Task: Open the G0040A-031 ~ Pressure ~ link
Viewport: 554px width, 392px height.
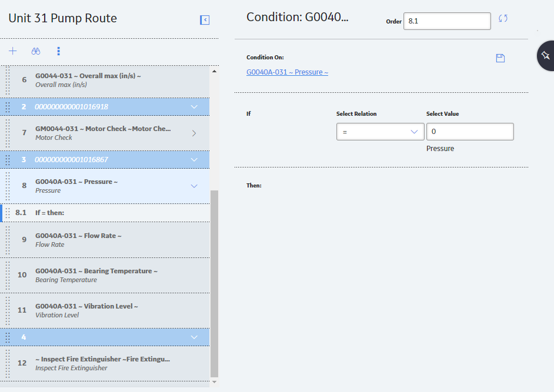Action: point(287,72)
